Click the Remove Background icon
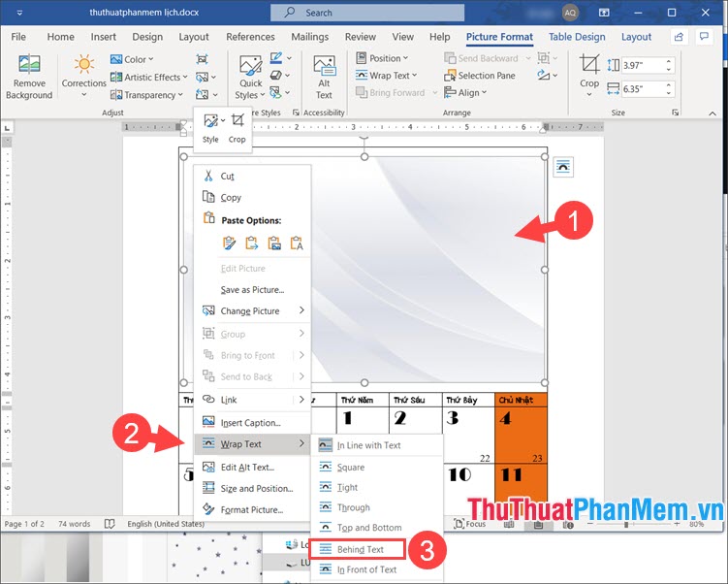728x584 pixels. [29, 64]
